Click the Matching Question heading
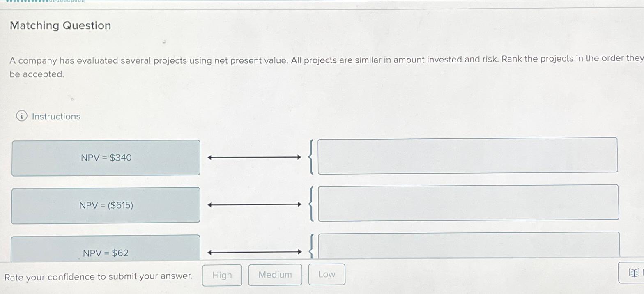644x294 pixels. pos(61,25)
